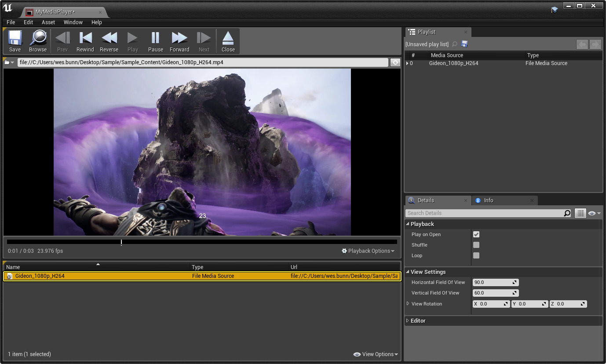This screenshot has width=606, height=364.
Task: Toggle Play on Open checkbox
Action: click(x=476, y=234)
